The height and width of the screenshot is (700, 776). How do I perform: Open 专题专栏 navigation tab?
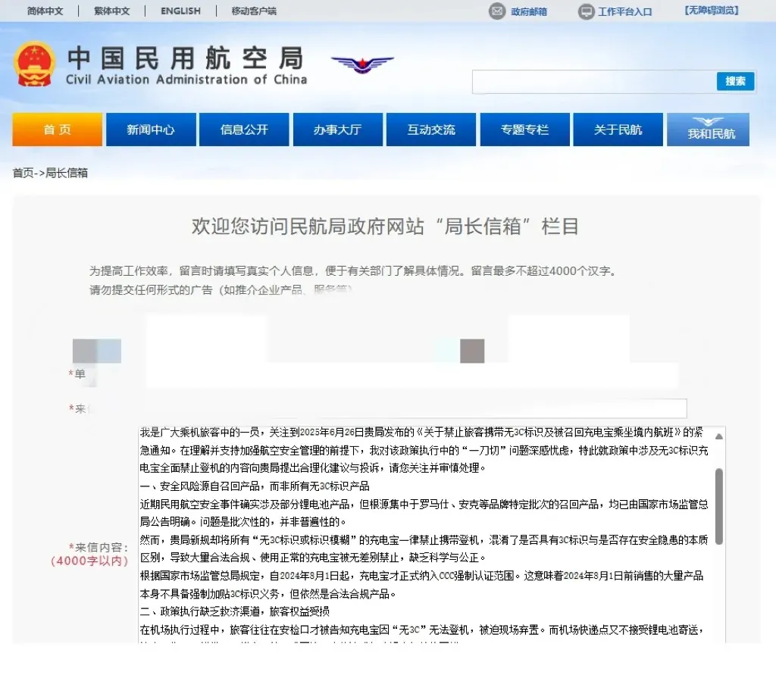(524, 130)
